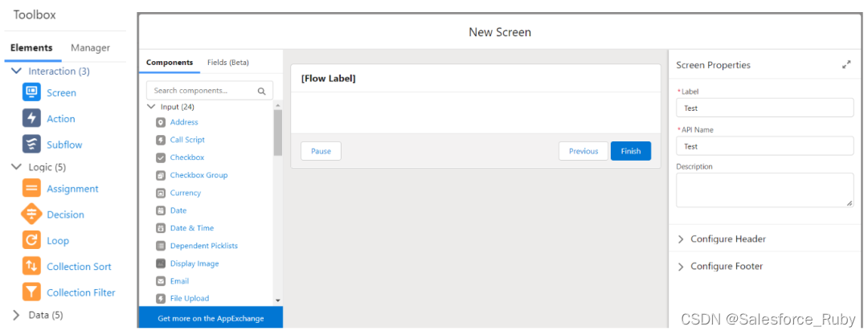Expand the Configure Header section
This screenshot has width=868, height=335.
coord(681,239)
